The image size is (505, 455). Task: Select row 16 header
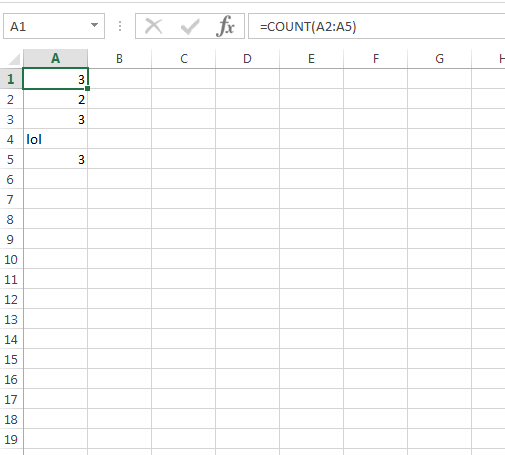[11, 379]
